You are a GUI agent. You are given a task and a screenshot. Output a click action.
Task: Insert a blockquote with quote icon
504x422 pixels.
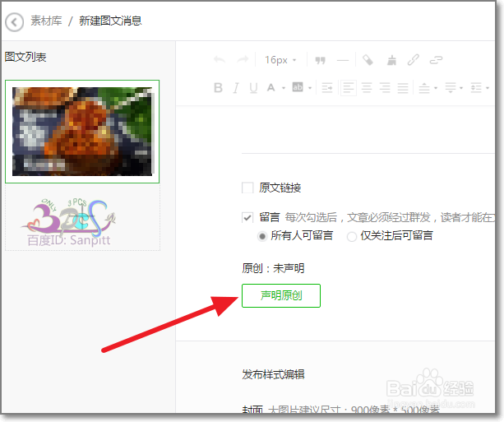coord(320,60)
